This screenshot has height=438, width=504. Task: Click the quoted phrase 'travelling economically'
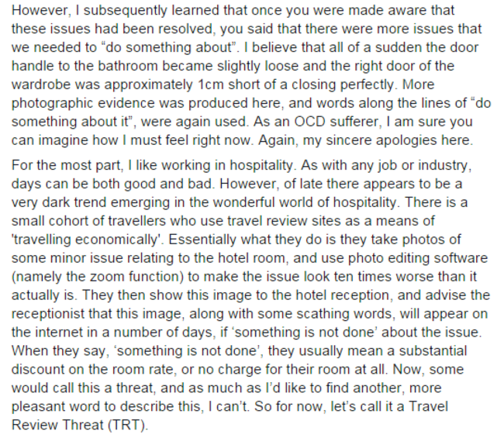88,240
